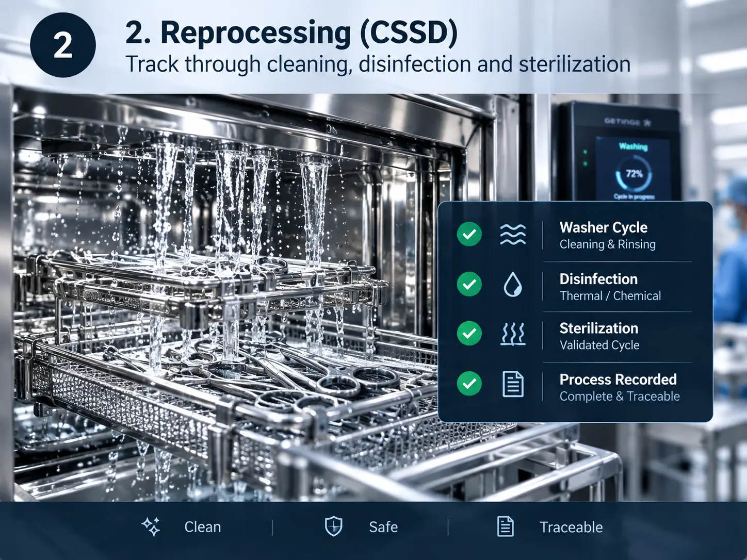Click the shield icon next to Safe

[334, 526]
